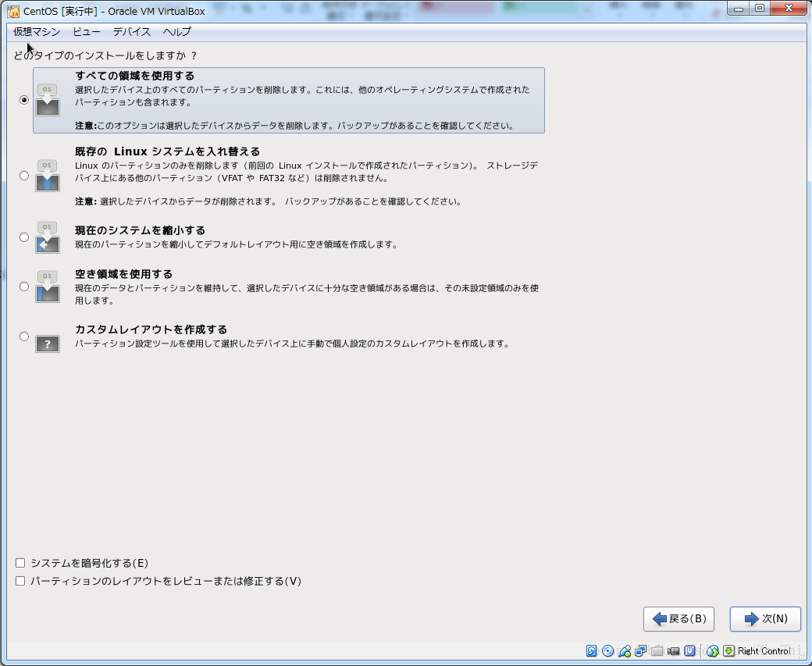Select the '空き領域を使用する' radio button
Screen dimensions: 812x666
coord(24,287)
